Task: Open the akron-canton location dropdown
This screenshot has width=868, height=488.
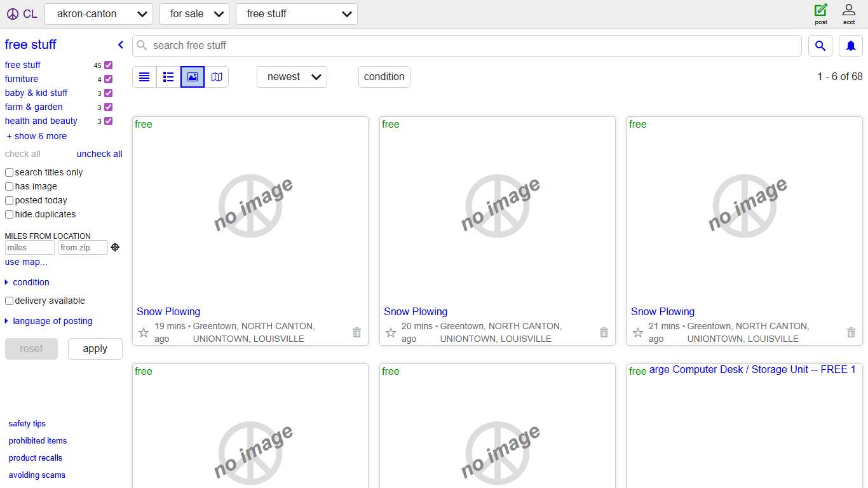Action: click(x=98, y=14)
